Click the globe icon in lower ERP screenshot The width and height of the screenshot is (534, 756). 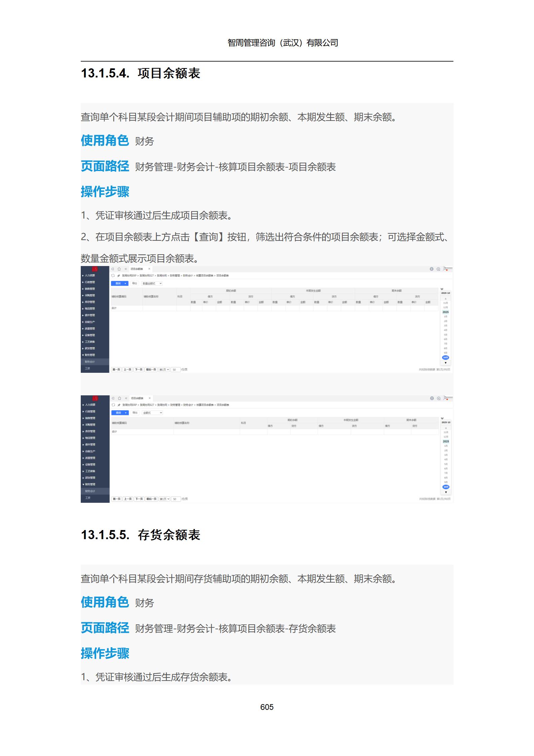pyautogui.click(x=432, y=398)
